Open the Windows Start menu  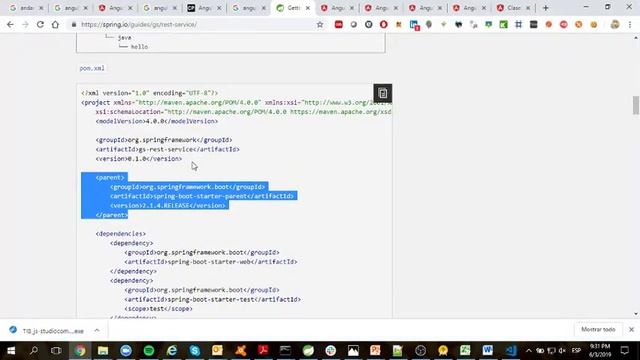(11, 351)
